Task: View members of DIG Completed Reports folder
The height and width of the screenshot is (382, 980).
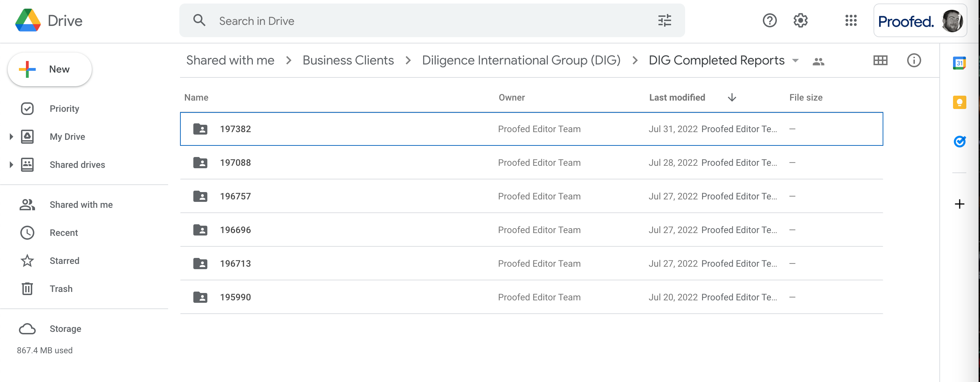Action: 819,61
